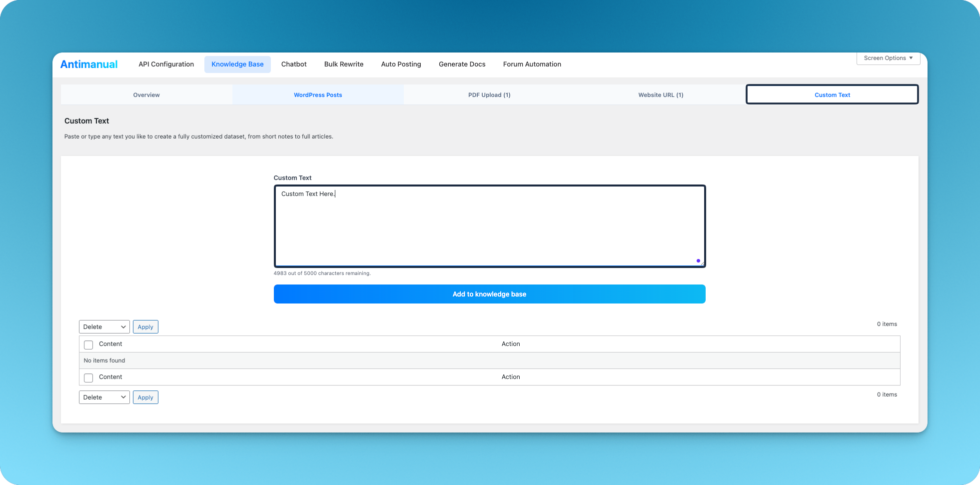This screenshot has width=980, height=485.
Task: Click the purple dot in text area
Action: [x=698, y=260]
